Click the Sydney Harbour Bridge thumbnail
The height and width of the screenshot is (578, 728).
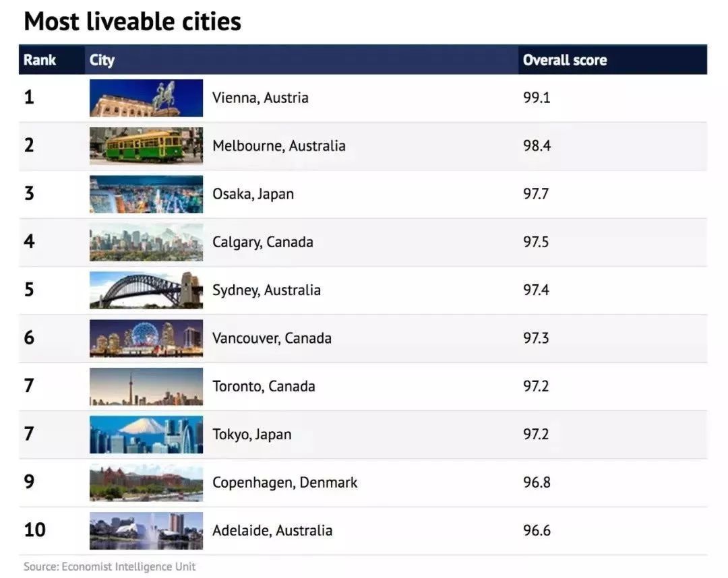tap(146, 290)
